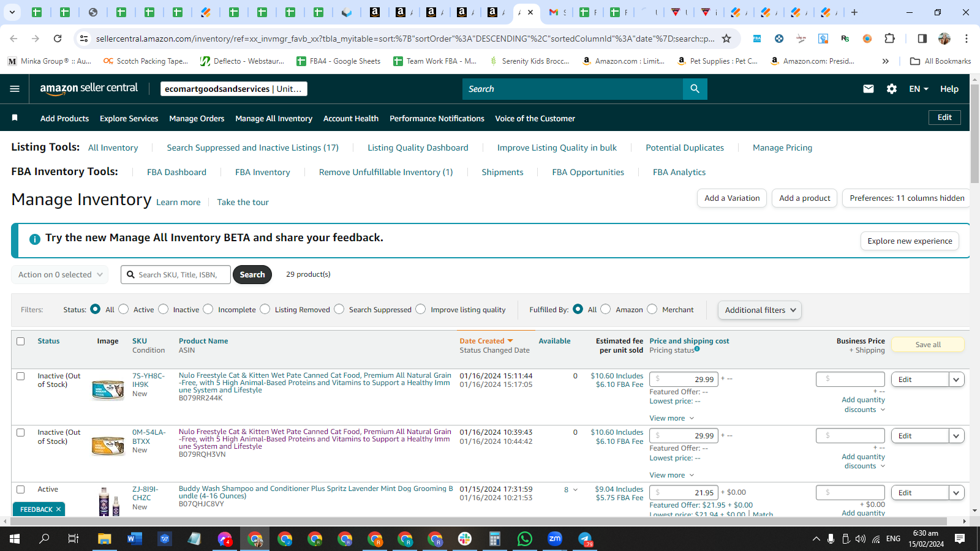
Task: Open the FBA calculator extension icon
Action: (x=757, y=39)
